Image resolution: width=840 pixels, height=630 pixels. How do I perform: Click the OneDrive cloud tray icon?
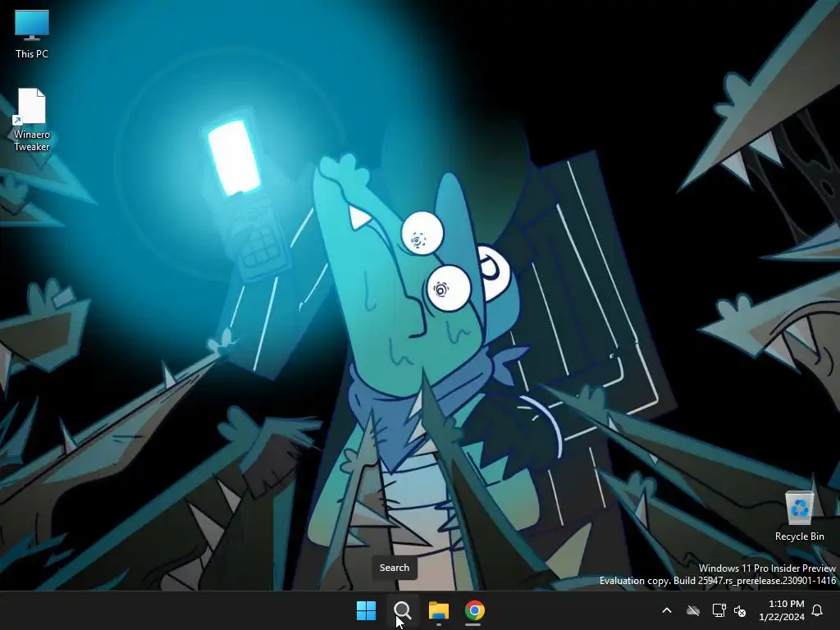tap(693, 610)
